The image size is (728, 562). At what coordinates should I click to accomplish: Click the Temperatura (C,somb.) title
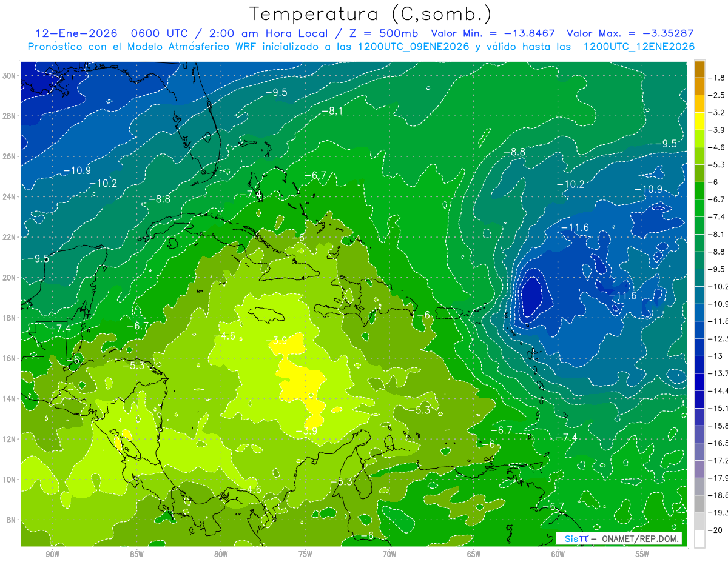pyautogui.click(x=370, y=14)
